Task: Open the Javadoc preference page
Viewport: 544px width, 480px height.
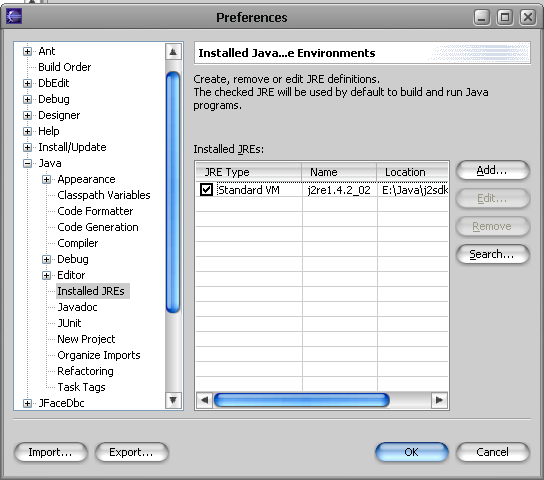Action: pos(77,307)
